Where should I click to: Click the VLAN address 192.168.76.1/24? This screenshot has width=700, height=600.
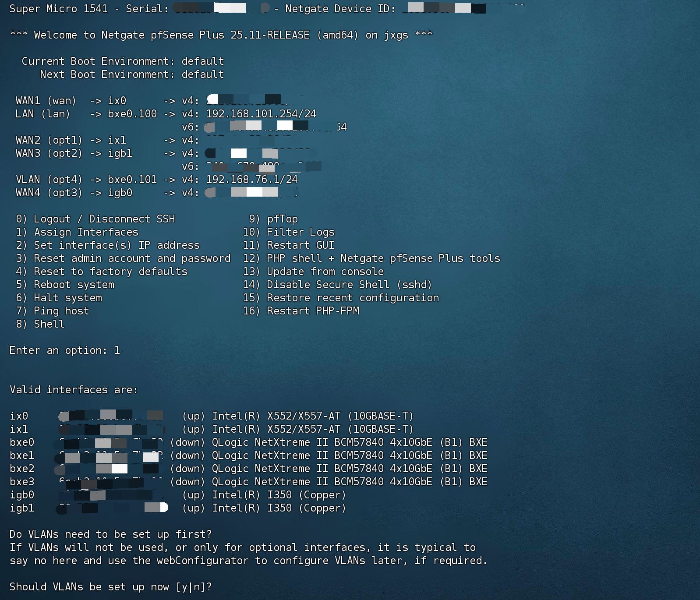pyautogui.click(x=252, y=180)
